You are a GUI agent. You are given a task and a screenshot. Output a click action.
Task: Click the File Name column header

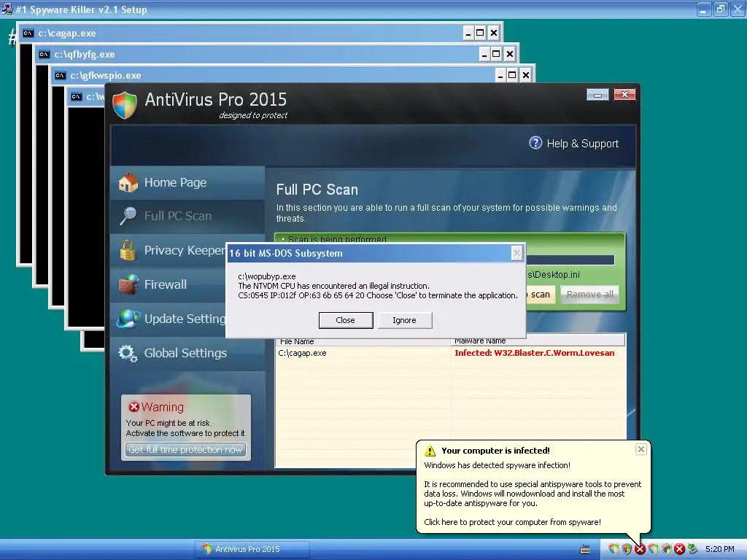tap(363, 341)
